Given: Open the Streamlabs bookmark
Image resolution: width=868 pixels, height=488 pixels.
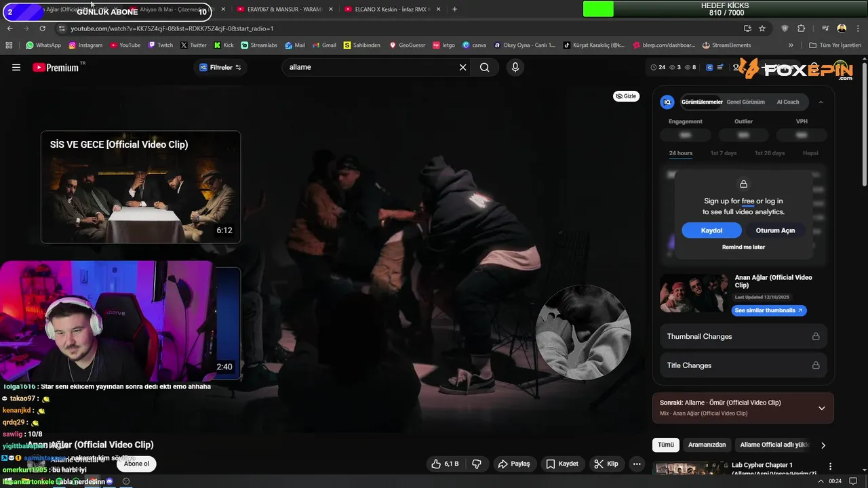Looking at the screenshot, I should click(x=259, y=45).
